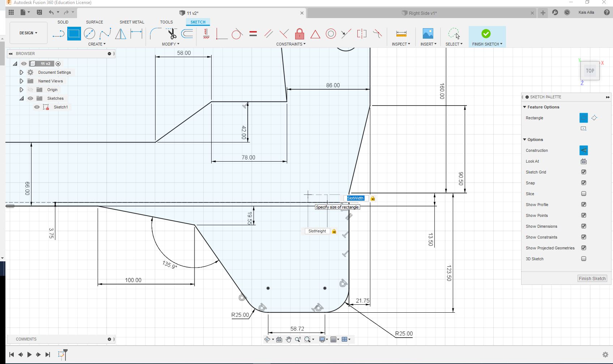This screenshot has width=613, height=364.
Task: Switch to the SURFACE tab
Action: [94, 22]
